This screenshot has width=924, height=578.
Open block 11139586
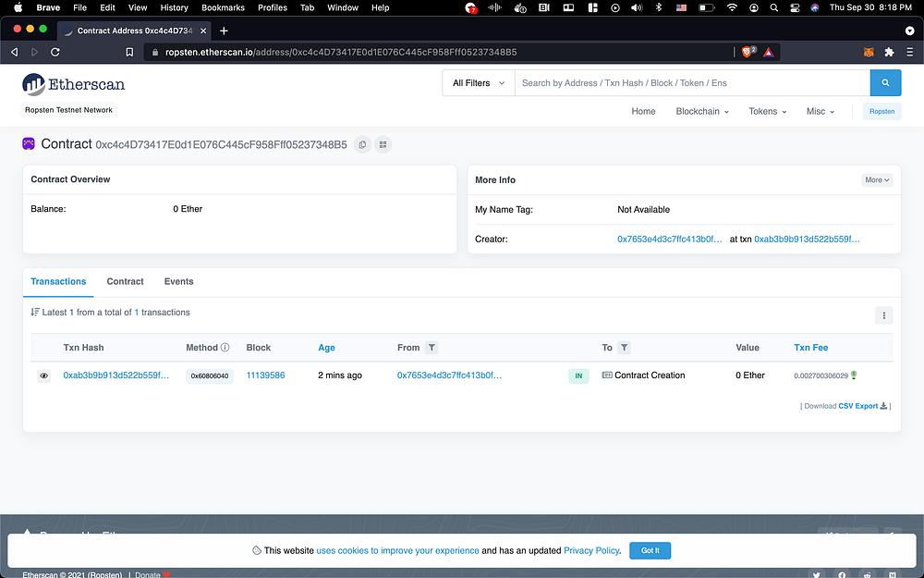[266, 375]
